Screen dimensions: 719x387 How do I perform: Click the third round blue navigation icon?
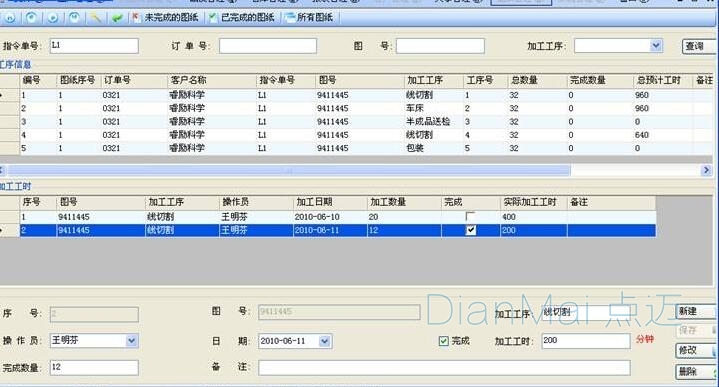[53, 18]
